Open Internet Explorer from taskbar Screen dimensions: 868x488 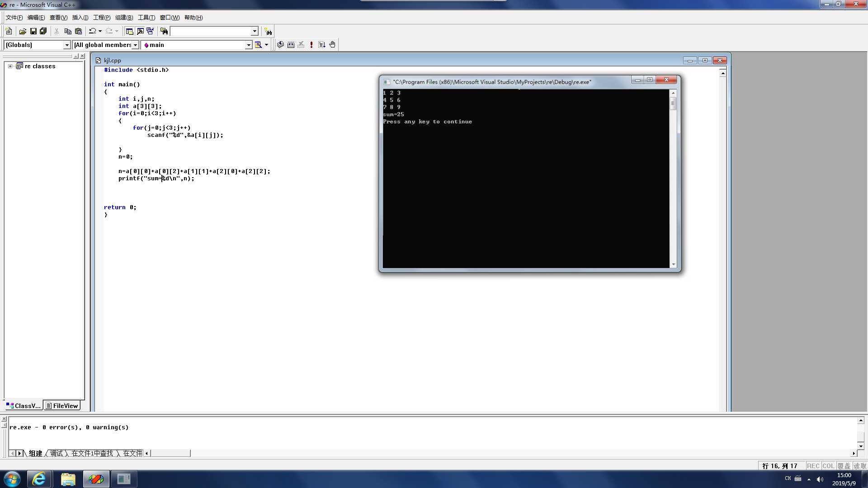pyautogui.click(x=39, y=479)
